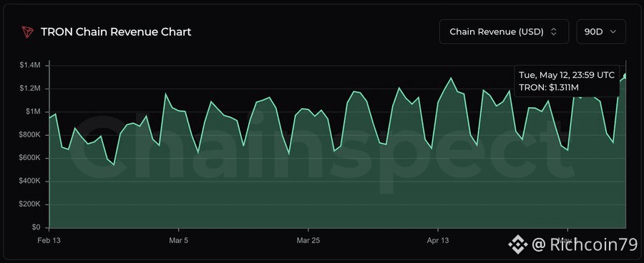
Task: Click the $200K y-axis label
Action: [x=29, y=204]
